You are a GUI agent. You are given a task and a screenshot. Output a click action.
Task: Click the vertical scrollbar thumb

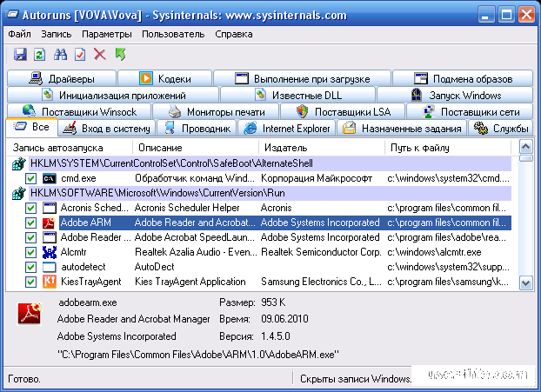coord(526,158)
